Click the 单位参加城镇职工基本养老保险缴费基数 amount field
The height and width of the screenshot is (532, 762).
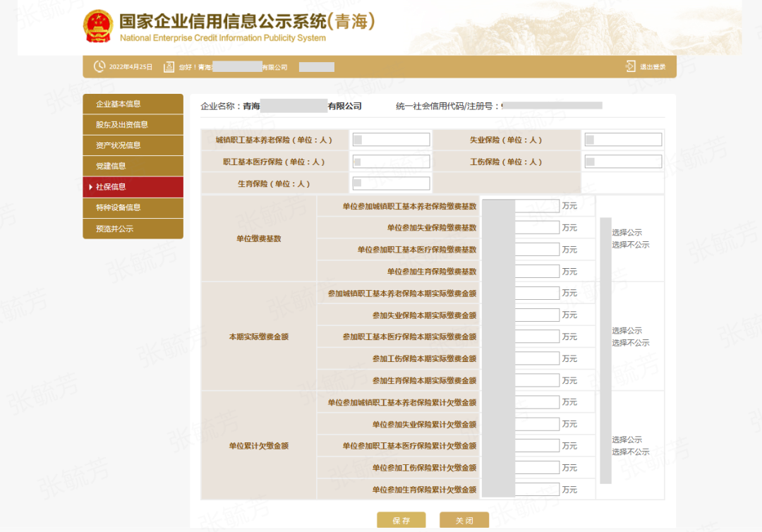coord(521,206)
